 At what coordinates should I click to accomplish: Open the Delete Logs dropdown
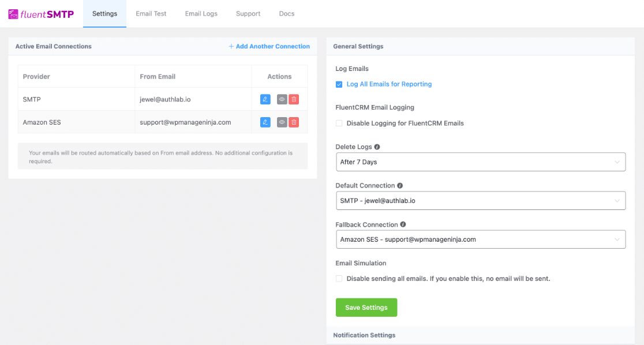(481, 162)
